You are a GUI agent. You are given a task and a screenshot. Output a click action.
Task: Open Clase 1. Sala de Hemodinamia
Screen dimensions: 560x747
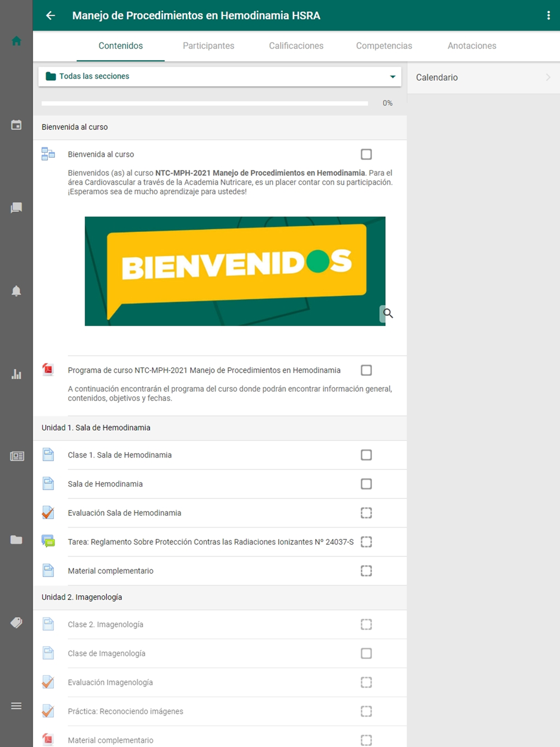120,455
